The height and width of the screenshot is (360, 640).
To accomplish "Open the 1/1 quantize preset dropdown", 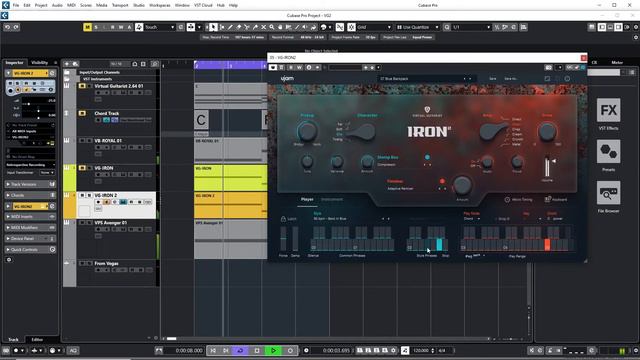I will click(x=471, y=27).
